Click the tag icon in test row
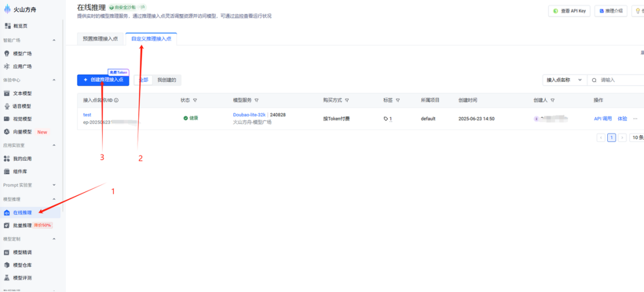 (386, 119)
